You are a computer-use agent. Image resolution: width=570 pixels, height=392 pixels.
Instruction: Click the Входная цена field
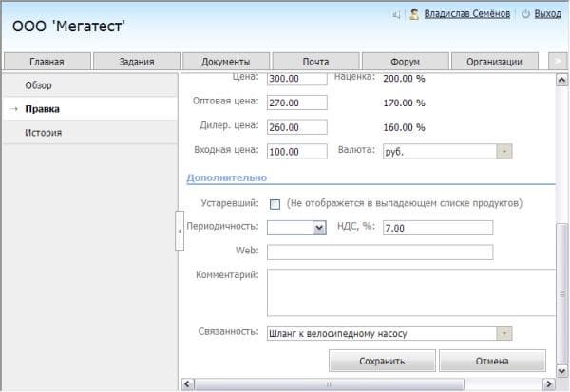[297, 152]
